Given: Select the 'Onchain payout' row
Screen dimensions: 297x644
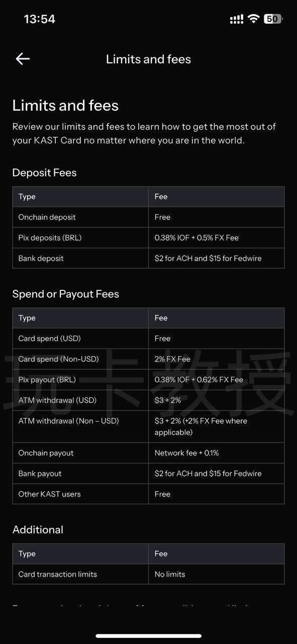Looking at the screenshot, I should click(148, 453).
